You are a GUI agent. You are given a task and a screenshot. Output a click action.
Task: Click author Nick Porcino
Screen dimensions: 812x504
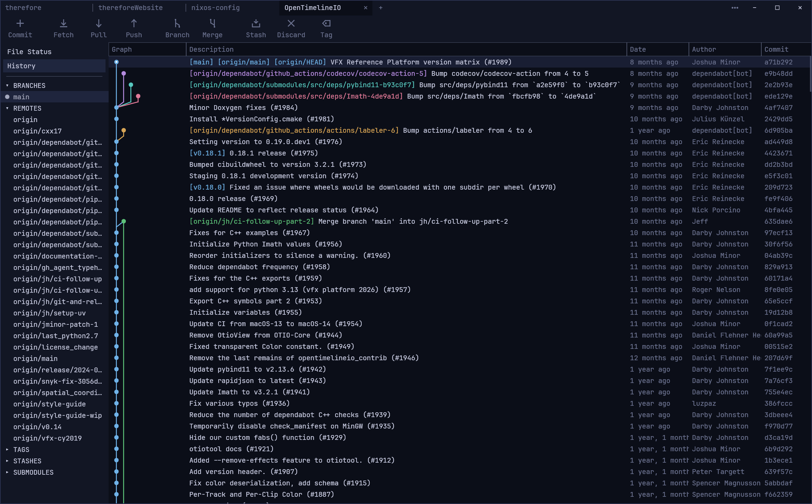[x=716, y=210]
